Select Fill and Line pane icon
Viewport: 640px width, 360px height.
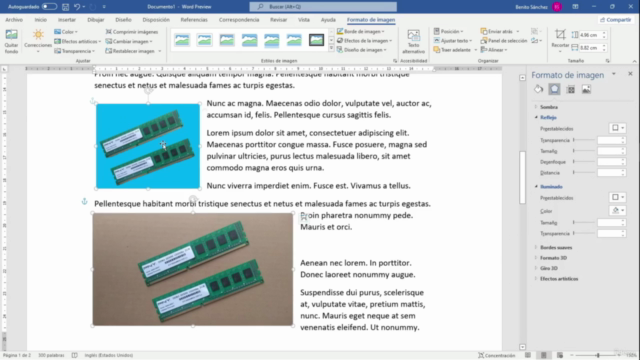(x=538, y=89)
